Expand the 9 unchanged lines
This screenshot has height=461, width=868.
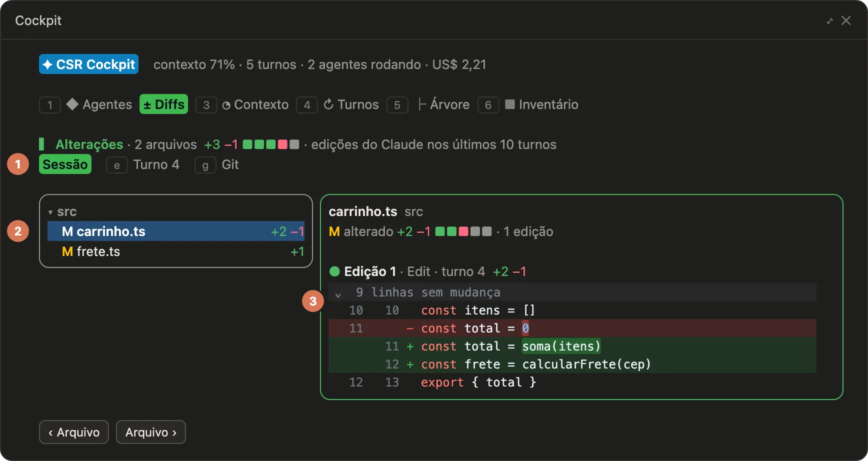pyautogui.click(x=572, y=292)
